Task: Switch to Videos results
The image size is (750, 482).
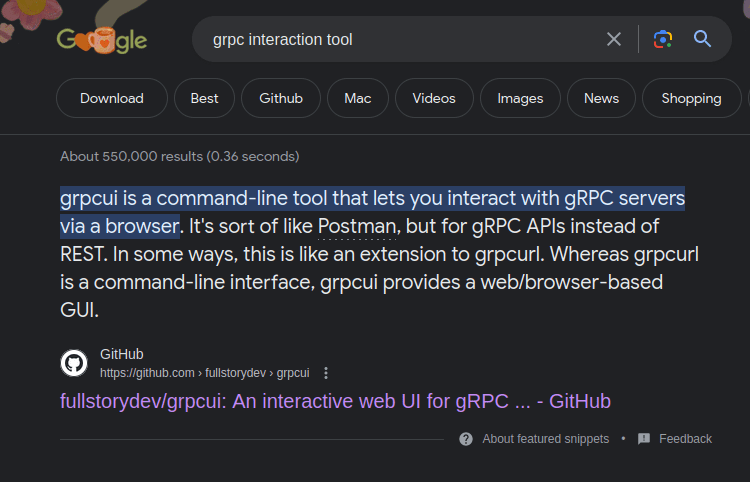Action: [434, 98]
